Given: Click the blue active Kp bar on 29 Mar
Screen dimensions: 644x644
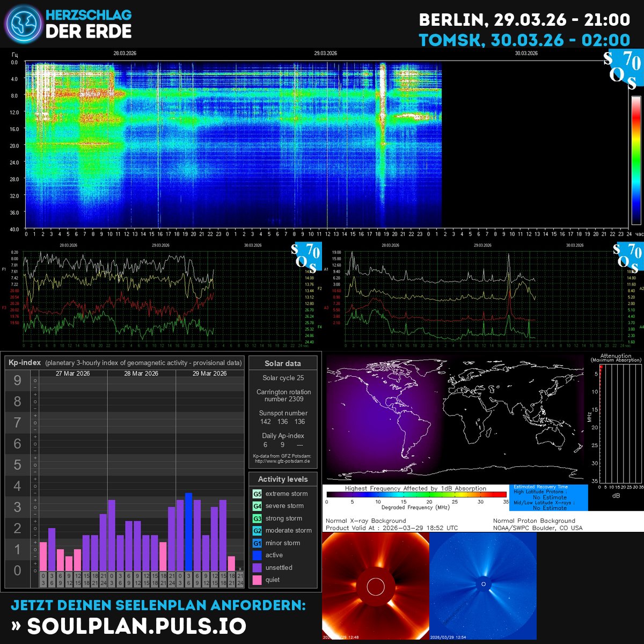Looking at the screenshot, I should point(188,532).
